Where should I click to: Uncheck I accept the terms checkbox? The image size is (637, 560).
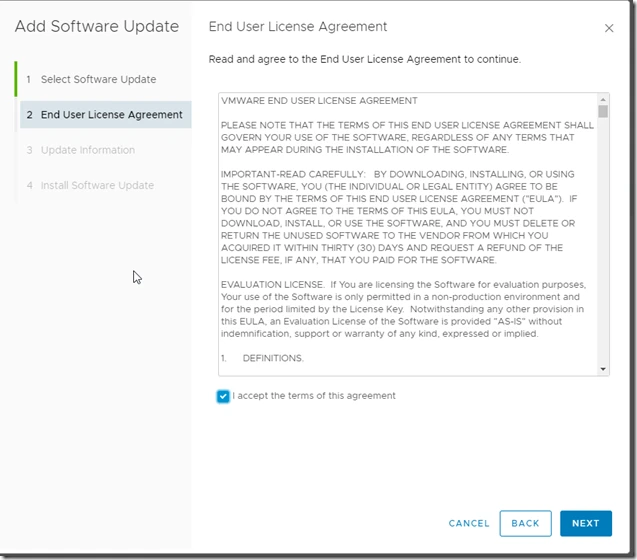click(x=223, y=396)
